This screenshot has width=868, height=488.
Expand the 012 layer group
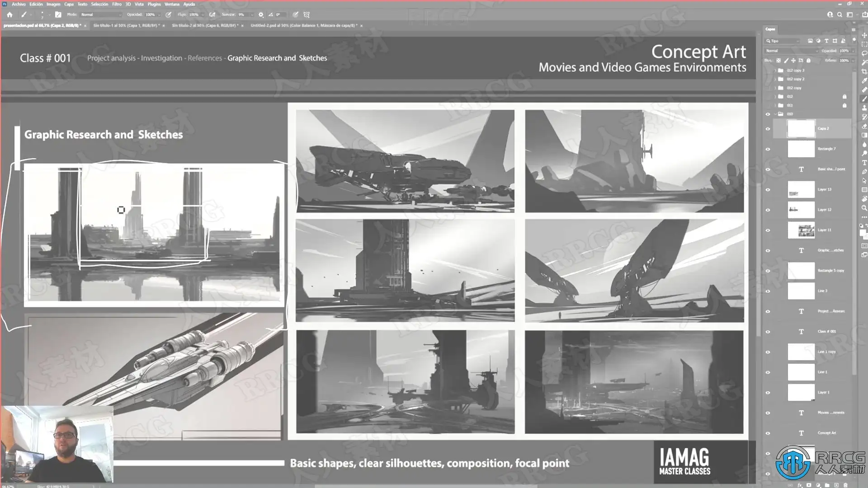point(775,97)
